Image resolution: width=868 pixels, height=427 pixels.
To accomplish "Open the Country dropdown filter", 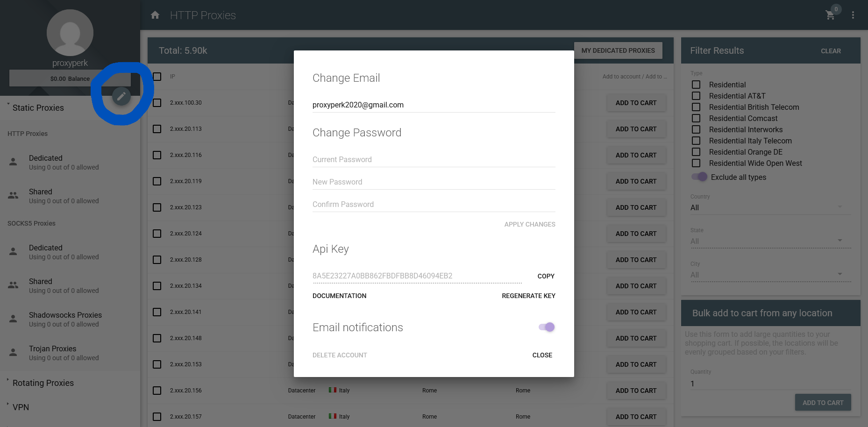I will pos(770,207).
